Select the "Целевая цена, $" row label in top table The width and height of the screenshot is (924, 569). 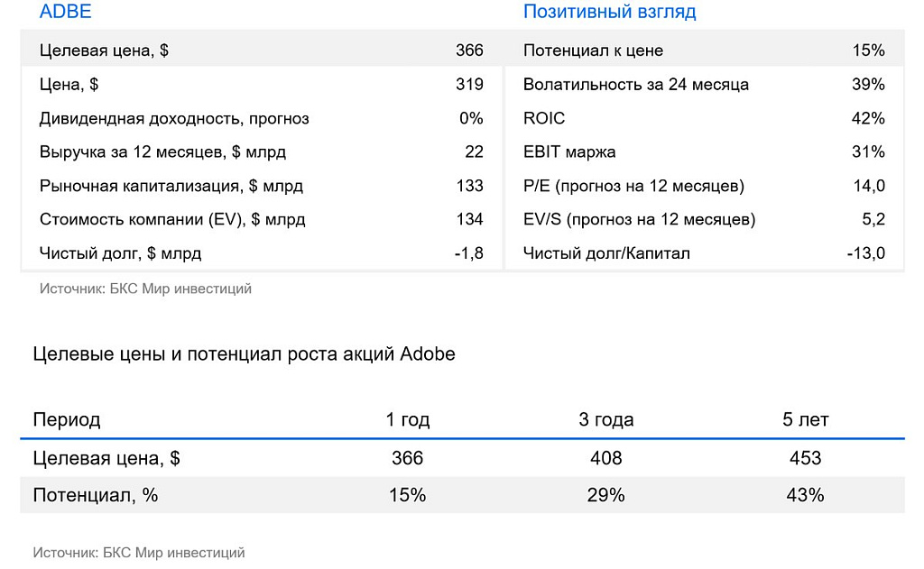[x=104, y=50]
